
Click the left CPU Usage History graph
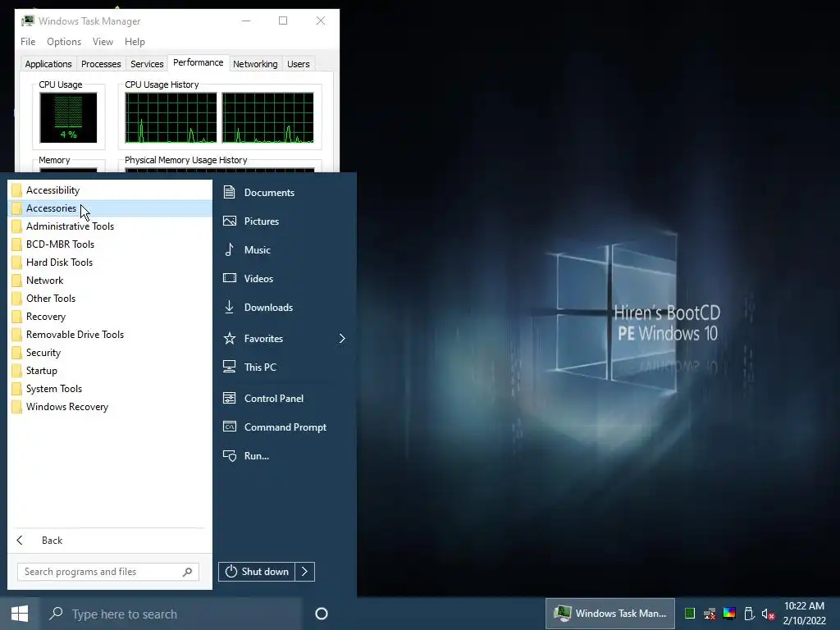(x=171, y=118)
